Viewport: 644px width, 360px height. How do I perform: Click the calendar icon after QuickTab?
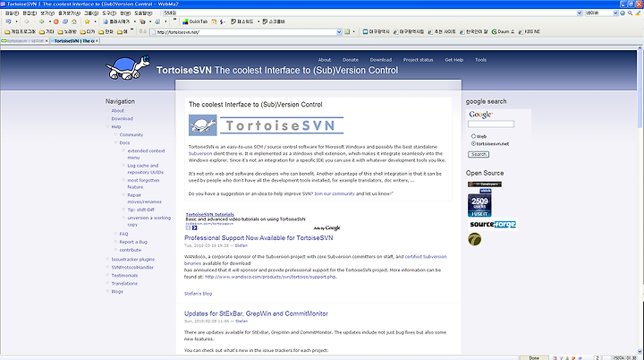click(x=214, y=21)
